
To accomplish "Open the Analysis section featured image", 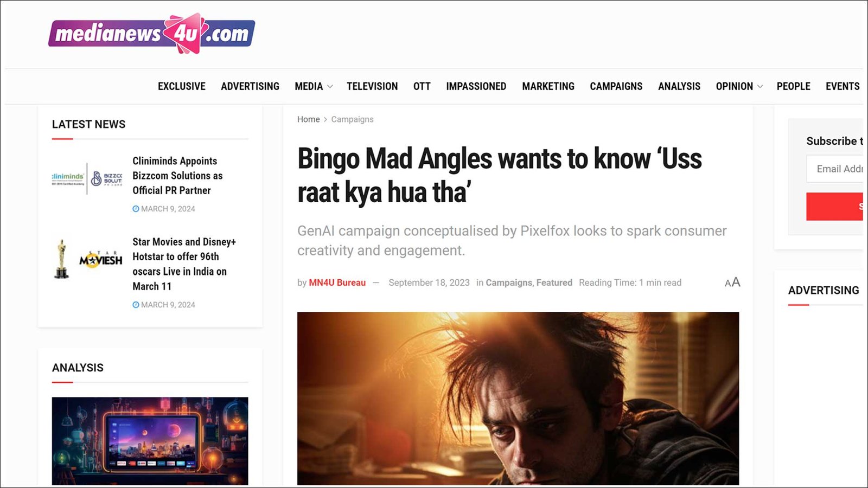I will pyautogui.click(x=150, y=441).
